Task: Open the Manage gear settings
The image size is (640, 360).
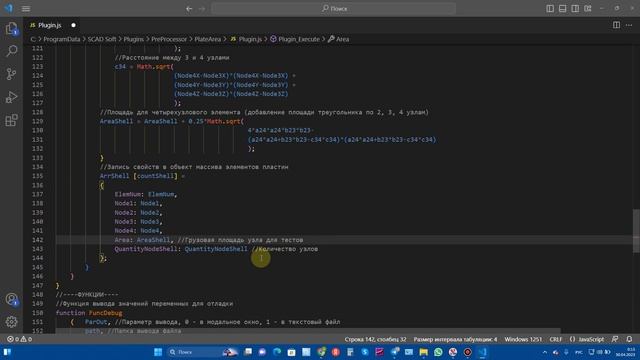Action: coord(11,322)
